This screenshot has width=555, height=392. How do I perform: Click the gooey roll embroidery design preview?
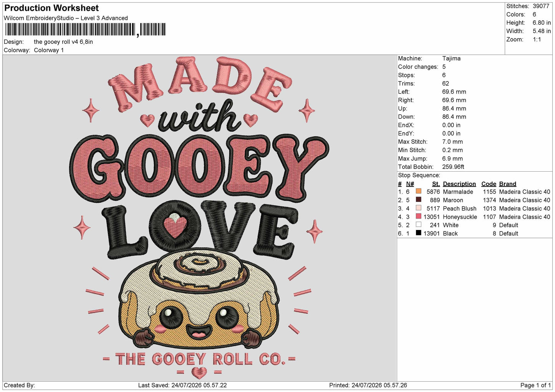199,218
